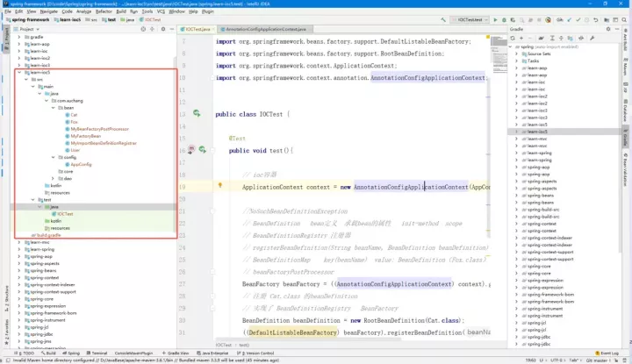
Task: Execute Gradle task elephant icon
Action: coord(541,39)
